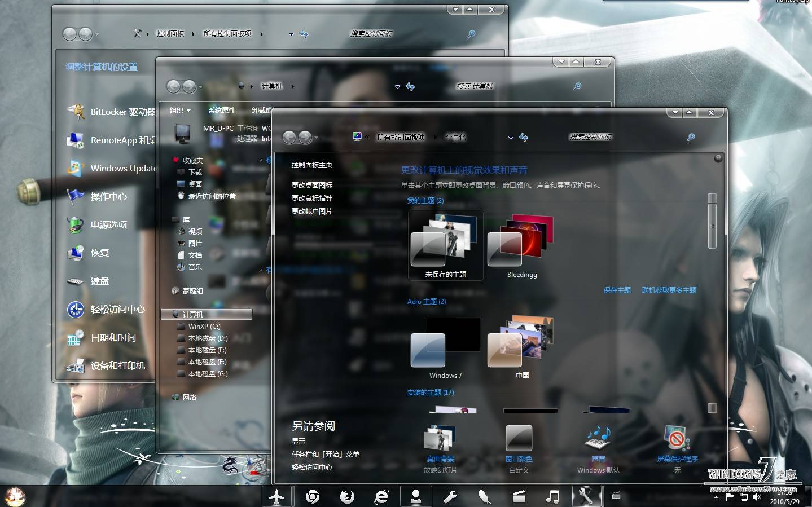The width and height of the screenshot is (812, 507).
Task: Select the Windows 7 Aero theme
Action: coord(446,347)
